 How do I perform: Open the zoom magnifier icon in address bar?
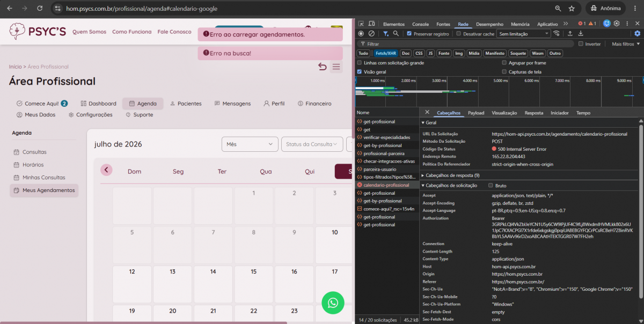(x=558, y=9)
